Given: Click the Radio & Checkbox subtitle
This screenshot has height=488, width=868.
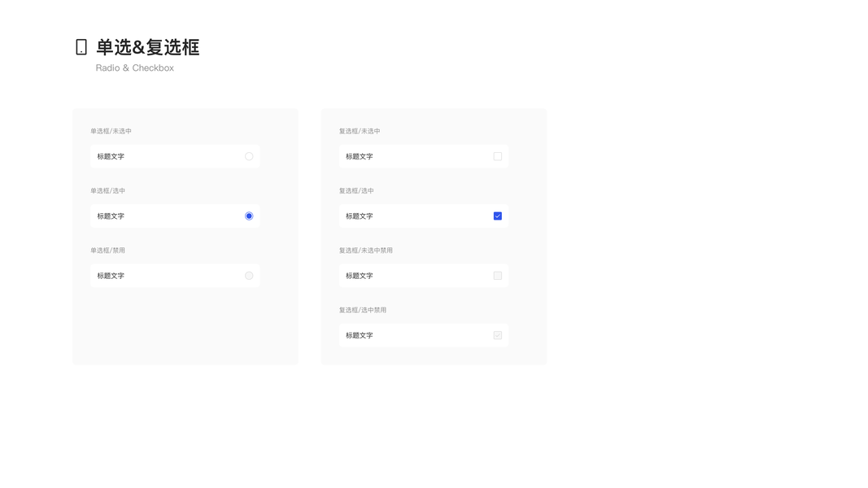Looking at the screenshot, I should 135,68.
